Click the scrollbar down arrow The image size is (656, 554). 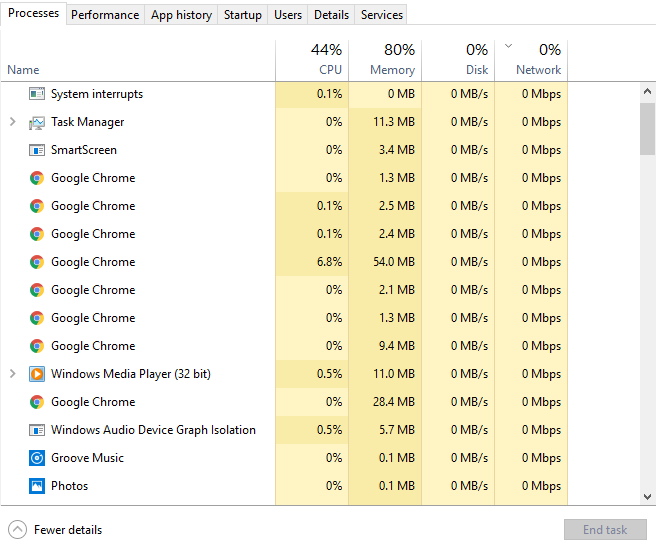[x=647, y=497]
